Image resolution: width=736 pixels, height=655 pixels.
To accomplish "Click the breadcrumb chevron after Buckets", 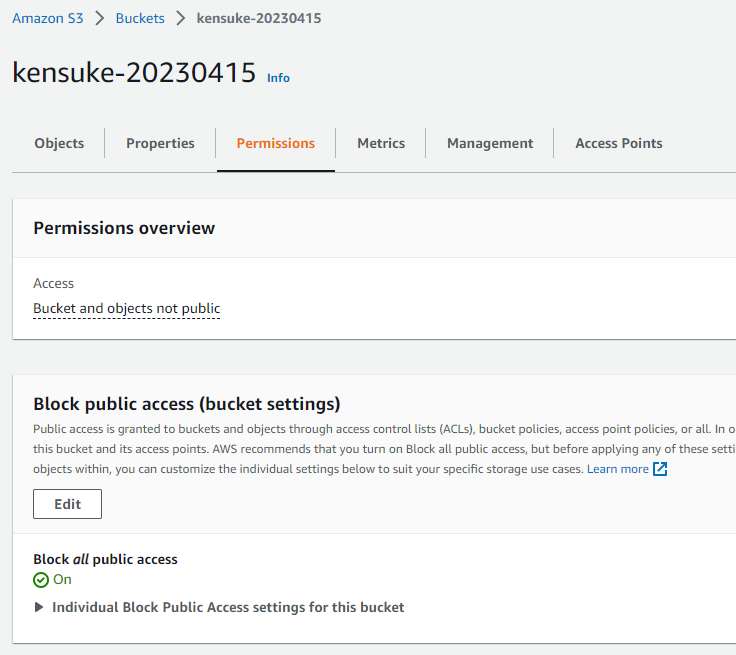I will coord(181,18).
